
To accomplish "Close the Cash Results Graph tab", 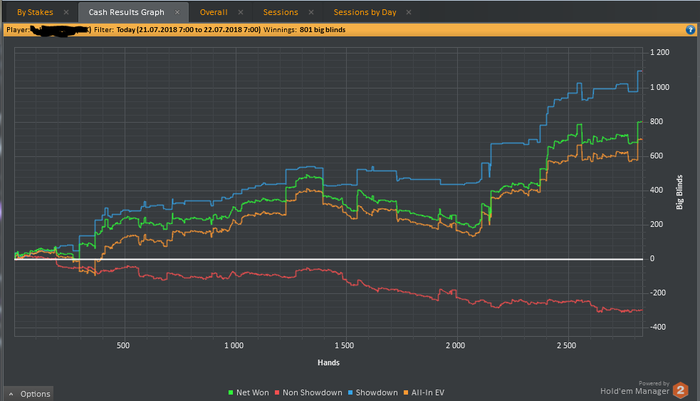I will (x=177, y=12).
